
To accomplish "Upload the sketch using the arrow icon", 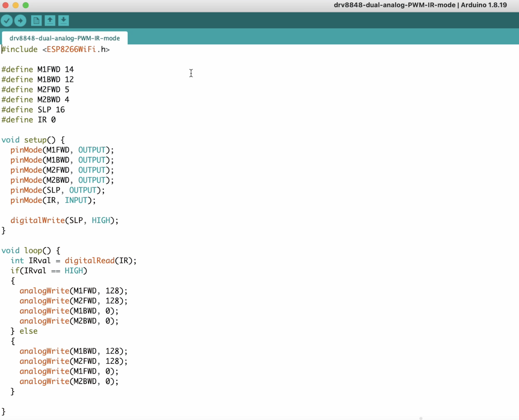I will (x=21, y=21).
